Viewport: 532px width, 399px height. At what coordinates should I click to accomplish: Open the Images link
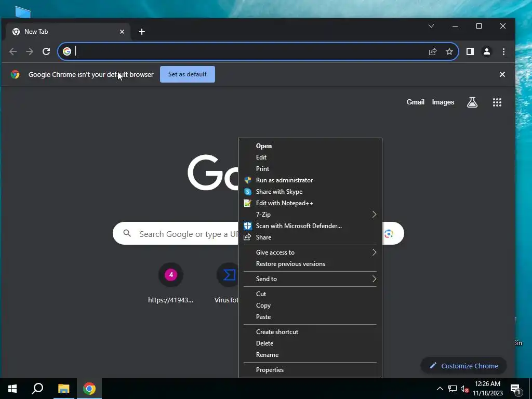443,102
